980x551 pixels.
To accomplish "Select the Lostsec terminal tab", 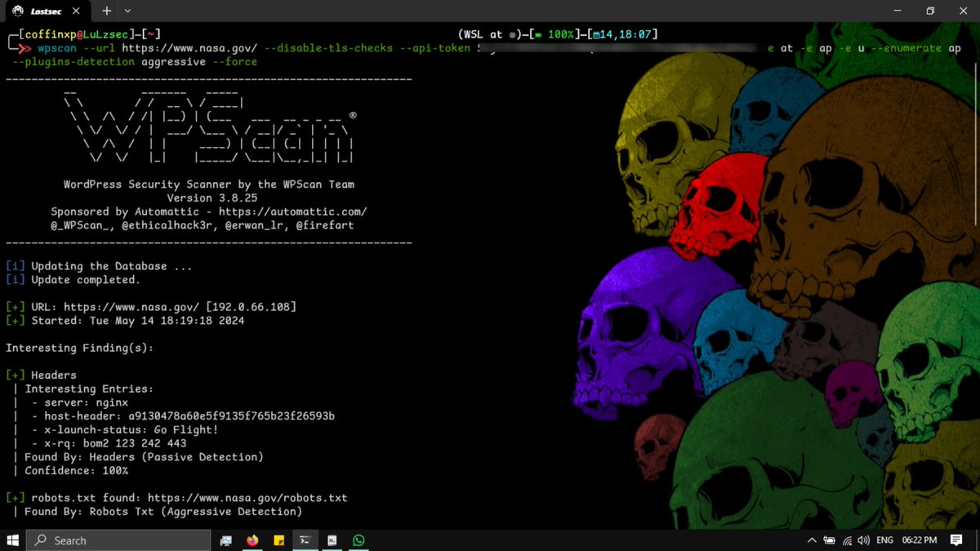I will [49, 11].
